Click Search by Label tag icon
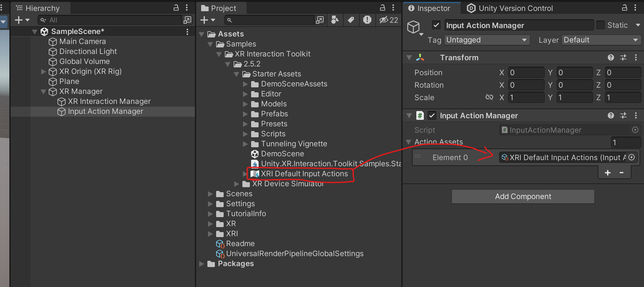644x287 pixels. point(351,20)
